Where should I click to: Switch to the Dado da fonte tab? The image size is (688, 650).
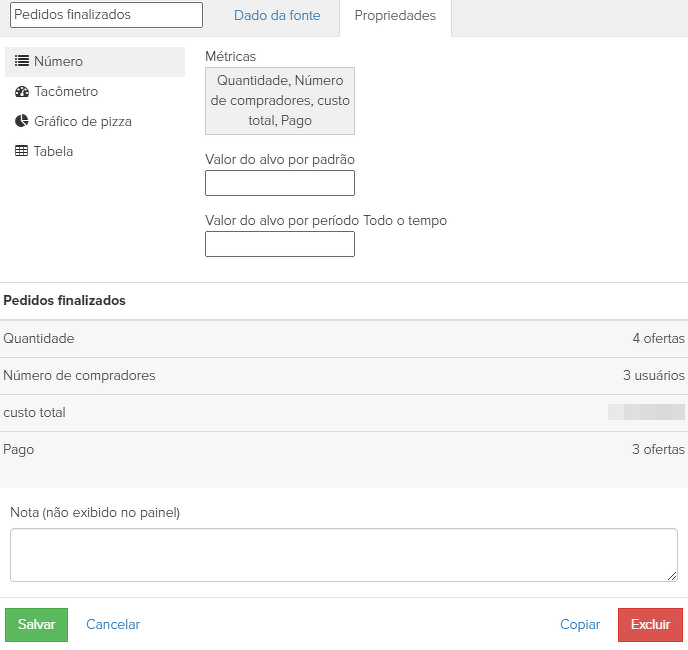(x=277, y=16)
